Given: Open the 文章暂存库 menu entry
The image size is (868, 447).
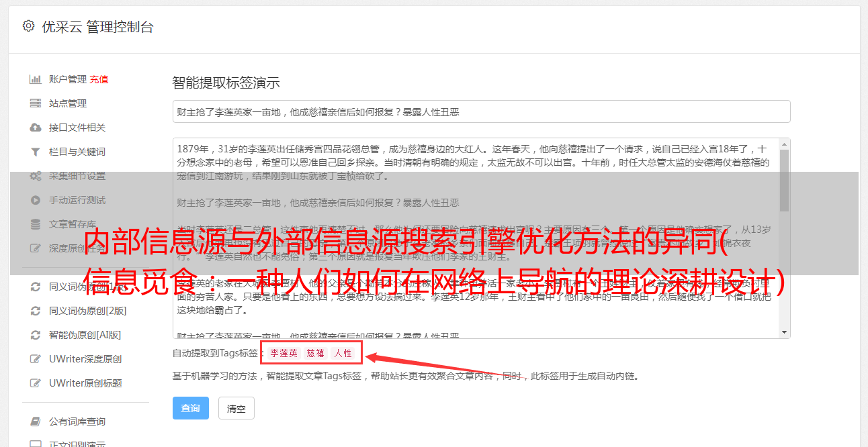Looking at the screenshot, I should [73, 224].
